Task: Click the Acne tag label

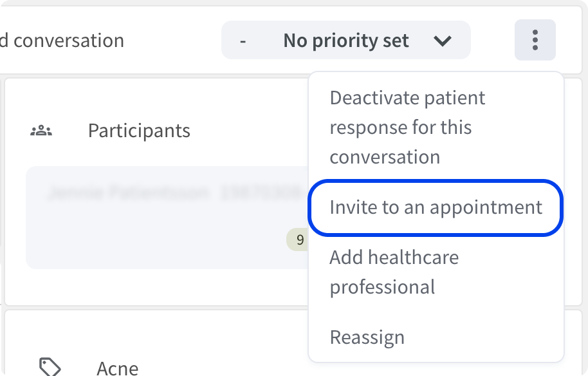Action: pos(117,368)
